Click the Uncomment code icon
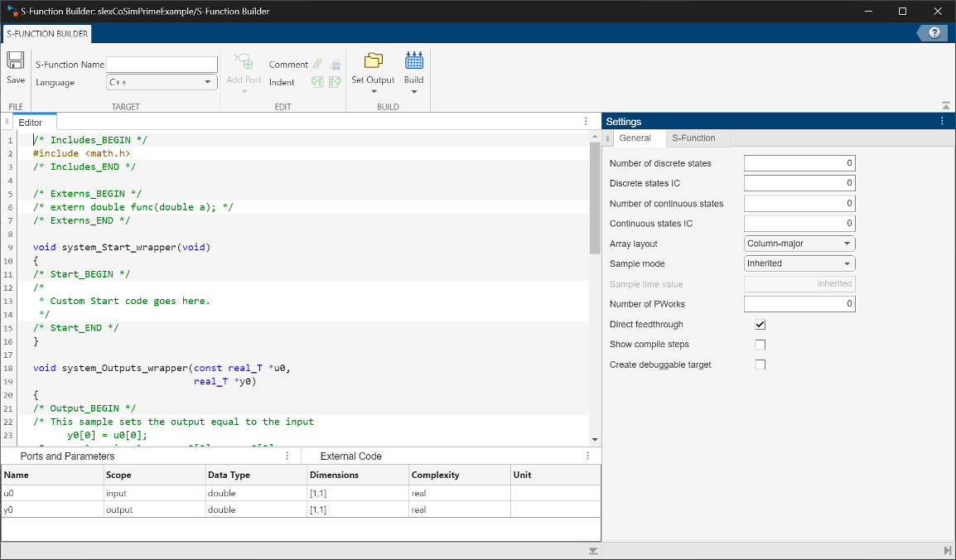This screenshot has height=560, width=956. (x=336, y=64)
